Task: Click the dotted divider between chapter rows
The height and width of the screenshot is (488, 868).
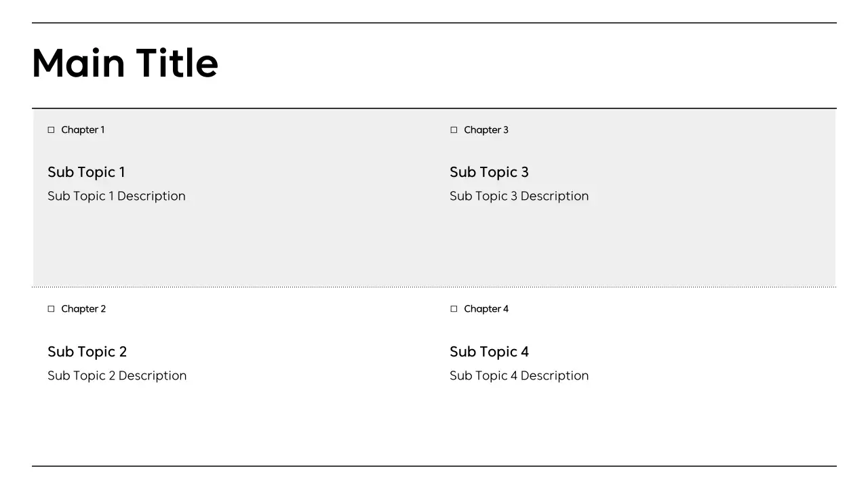Action: coord(434,287)
